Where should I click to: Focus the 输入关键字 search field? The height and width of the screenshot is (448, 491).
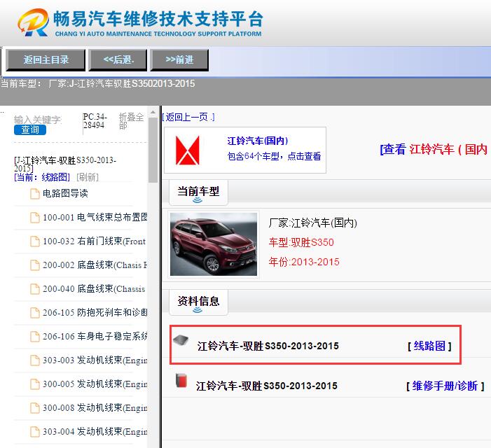click(39, 120)
